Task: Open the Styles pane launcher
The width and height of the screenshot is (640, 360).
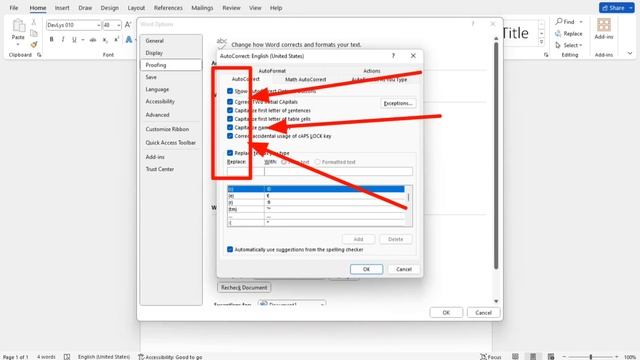Action: [x=546, y=55]
